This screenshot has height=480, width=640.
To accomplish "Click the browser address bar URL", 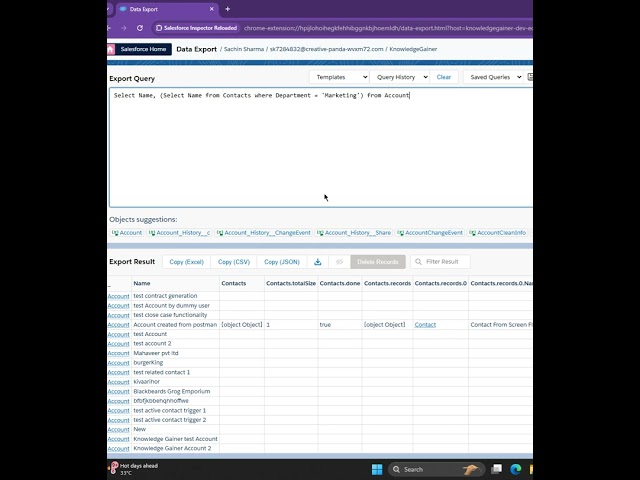I will (x=388, y=28).
